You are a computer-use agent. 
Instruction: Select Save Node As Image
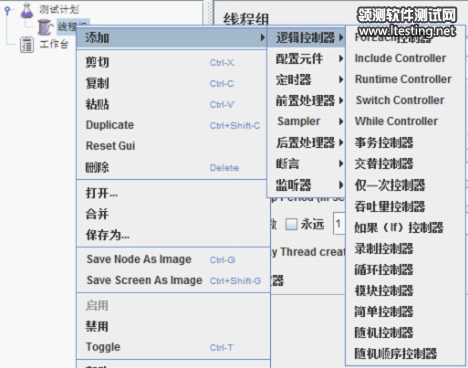173,259
